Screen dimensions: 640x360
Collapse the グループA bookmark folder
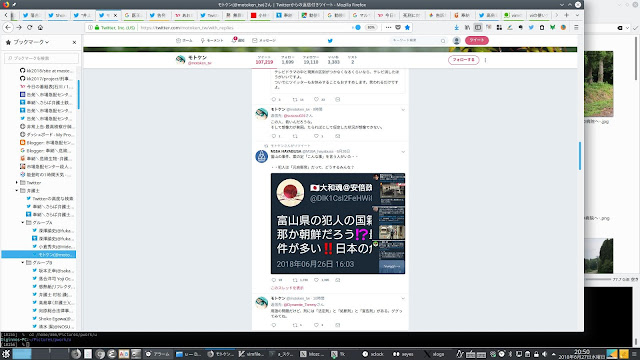click(22, 222)
